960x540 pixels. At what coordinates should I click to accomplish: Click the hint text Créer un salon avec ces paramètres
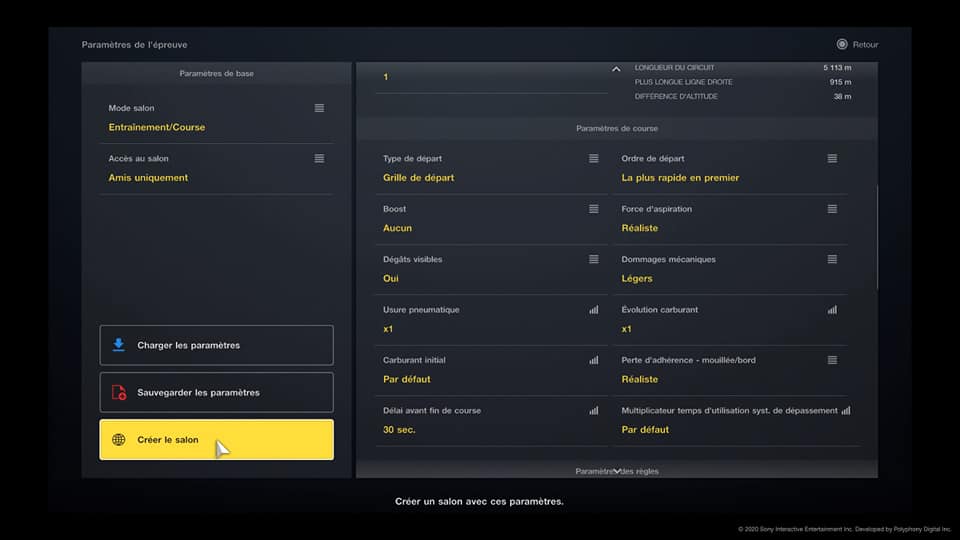(479, 501)
